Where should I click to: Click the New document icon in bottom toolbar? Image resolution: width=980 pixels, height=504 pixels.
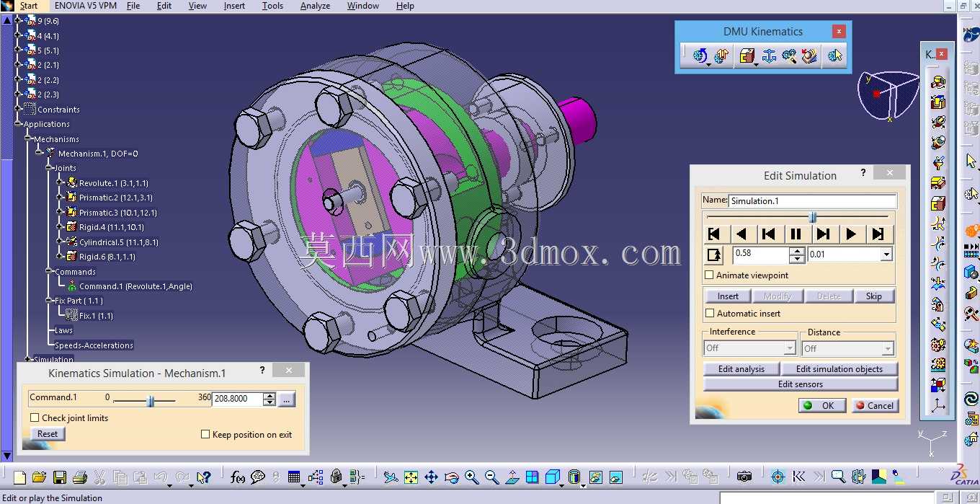pos(19,477)
